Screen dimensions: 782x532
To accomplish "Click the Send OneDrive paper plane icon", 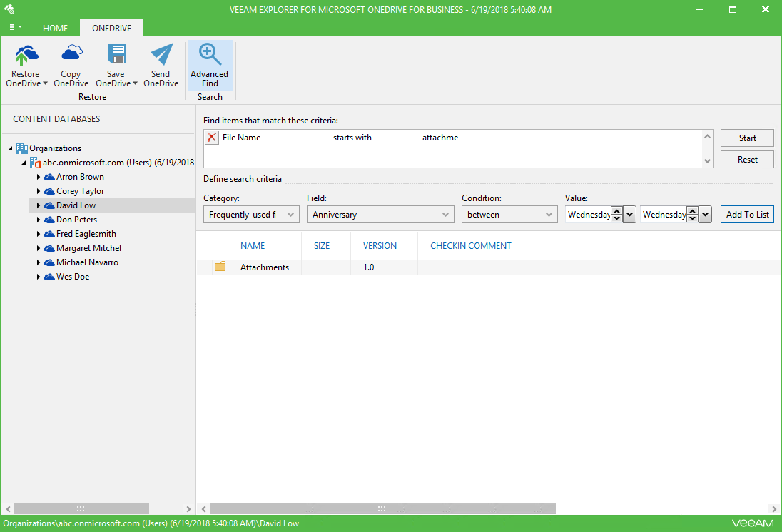I will tap(161, 54).
